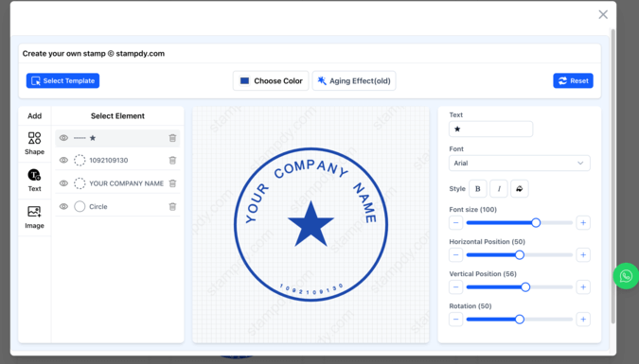Click the Text input field with the star
This screenshot has height=364, width=639.
pos(490,130)
